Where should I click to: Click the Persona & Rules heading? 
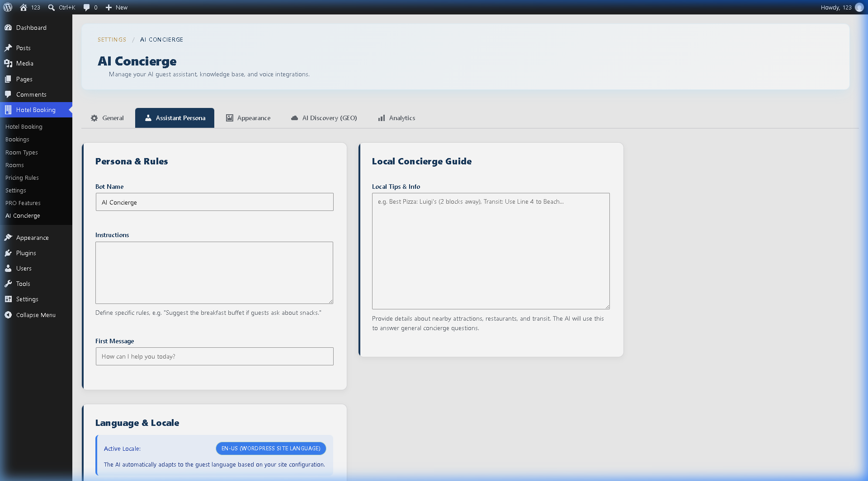pos(132,161)
